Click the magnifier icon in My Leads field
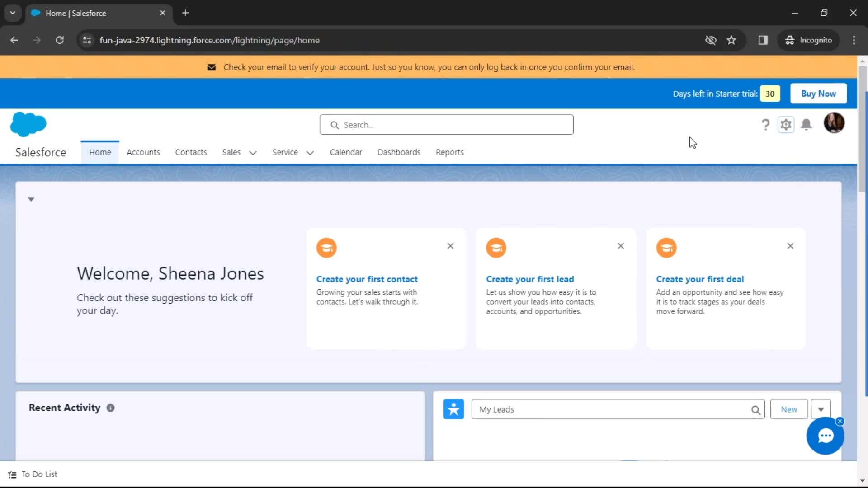This screenshot has height=488, width=868. pos(755,410)
